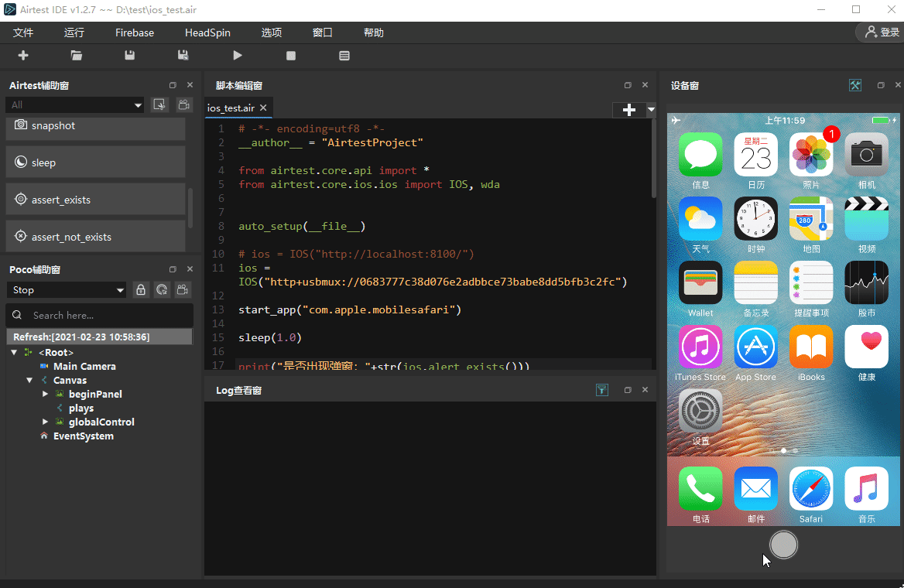This screenshot has width=904, height=588.
Task: Open the 信息 Messages app on device
Action: pyautogui.click(x=700, y=155)
